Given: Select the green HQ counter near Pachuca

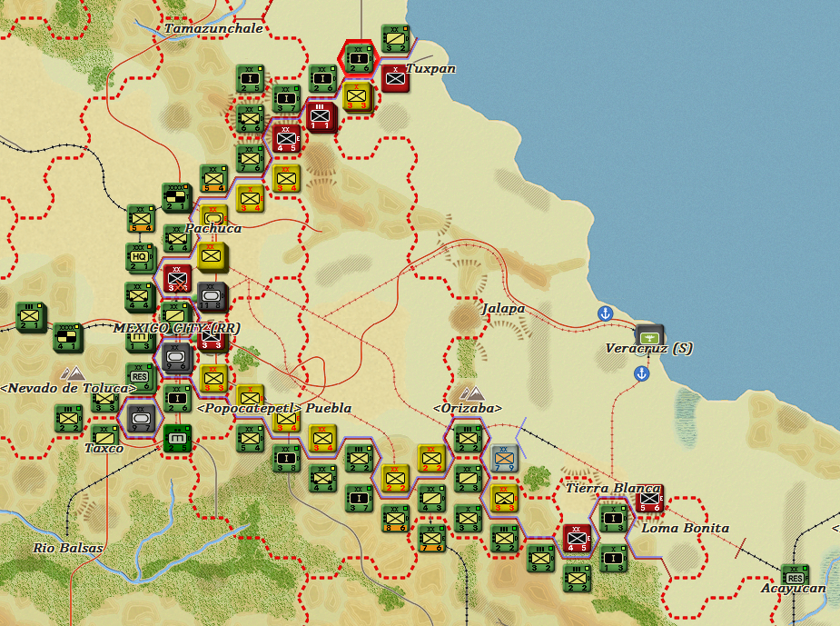Looking at the screenshot, I should tap(138, 256).
